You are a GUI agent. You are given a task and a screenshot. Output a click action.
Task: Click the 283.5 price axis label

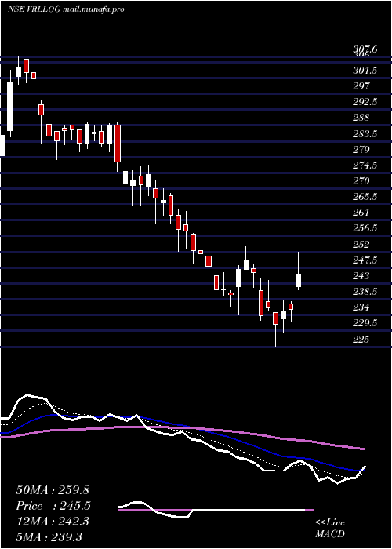(x=365, y=133)
